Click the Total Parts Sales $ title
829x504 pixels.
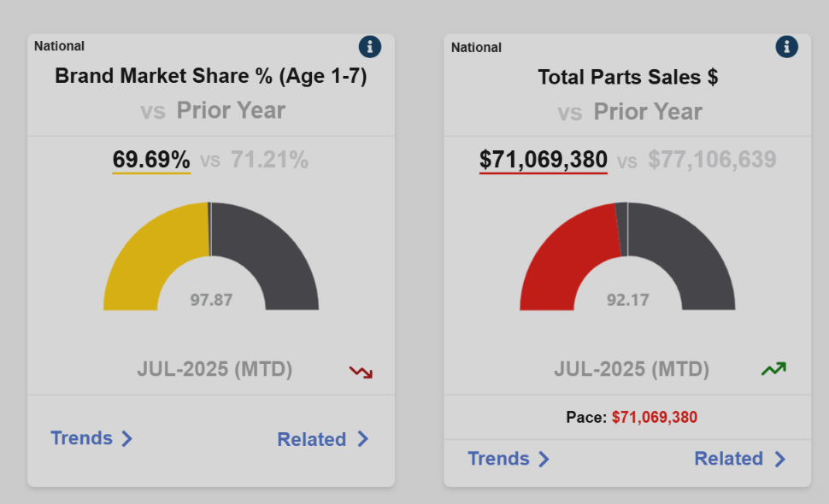coord(628,77)
